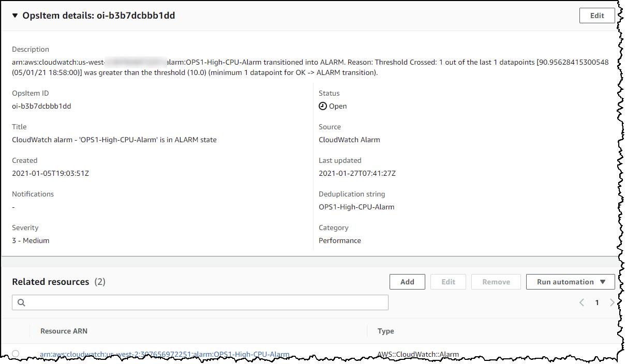Click the AWS::CloudWatch::Alarm type cell
Screen dimensions: 626x364
point(418,354)
